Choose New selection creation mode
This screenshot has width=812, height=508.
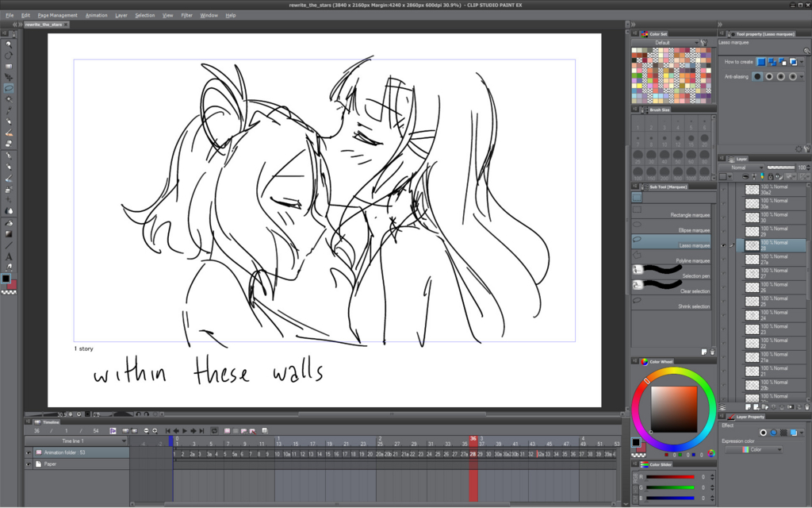pyautogui.click(x=761, y=62)
